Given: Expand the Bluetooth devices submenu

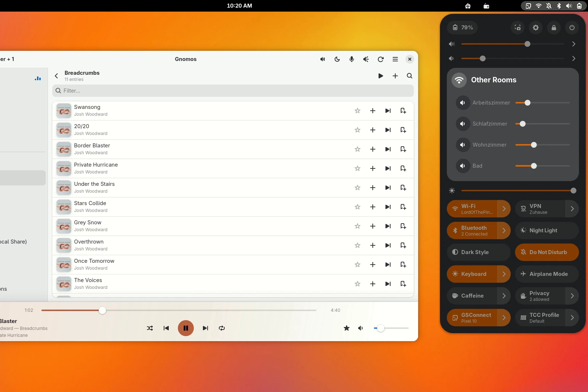Looking at the screenshot, I should point(504,230).
